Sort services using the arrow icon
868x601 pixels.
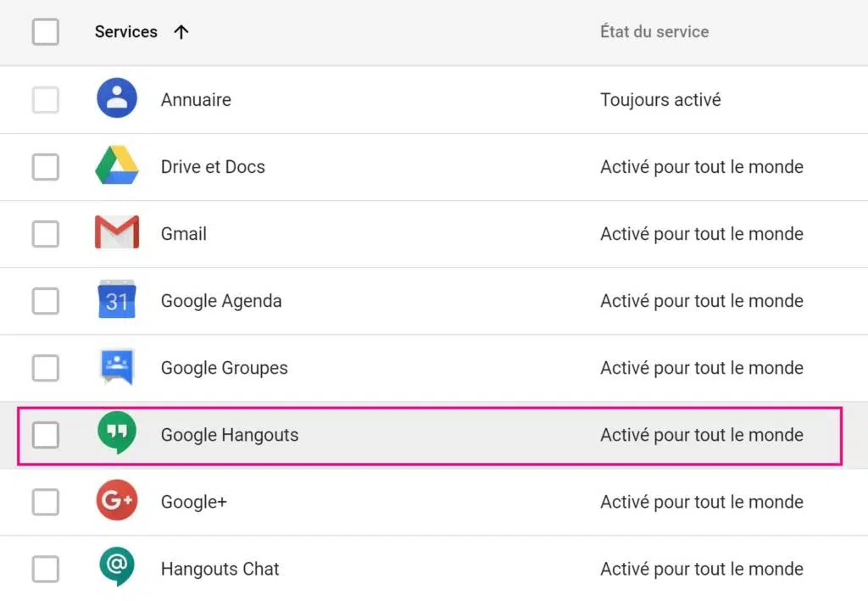pos(181,32)
